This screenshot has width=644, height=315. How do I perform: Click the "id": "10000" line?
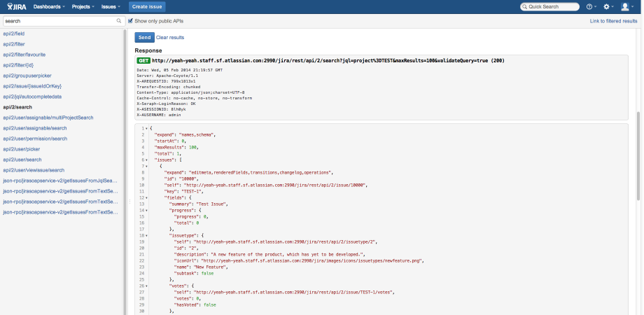click(x=181, y=178)
